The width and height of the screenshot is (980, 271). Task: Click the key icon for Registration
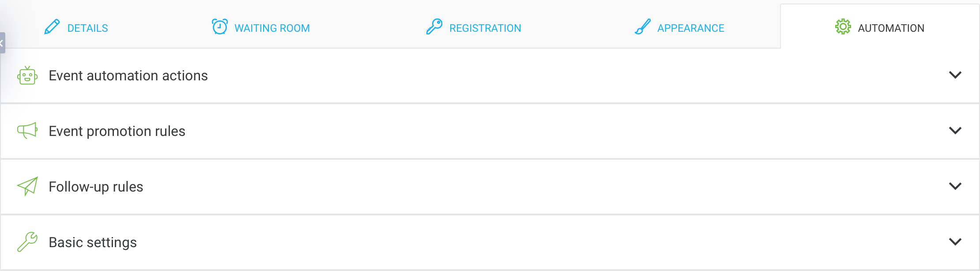(x=434, y=26)
